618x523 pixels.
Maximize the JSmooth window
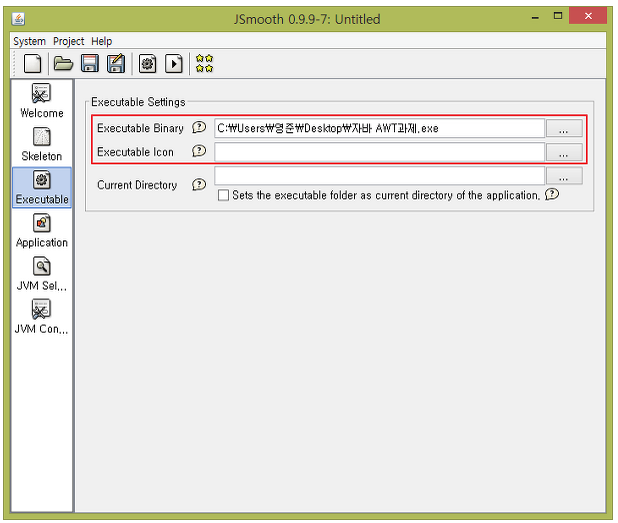(558, 16)
